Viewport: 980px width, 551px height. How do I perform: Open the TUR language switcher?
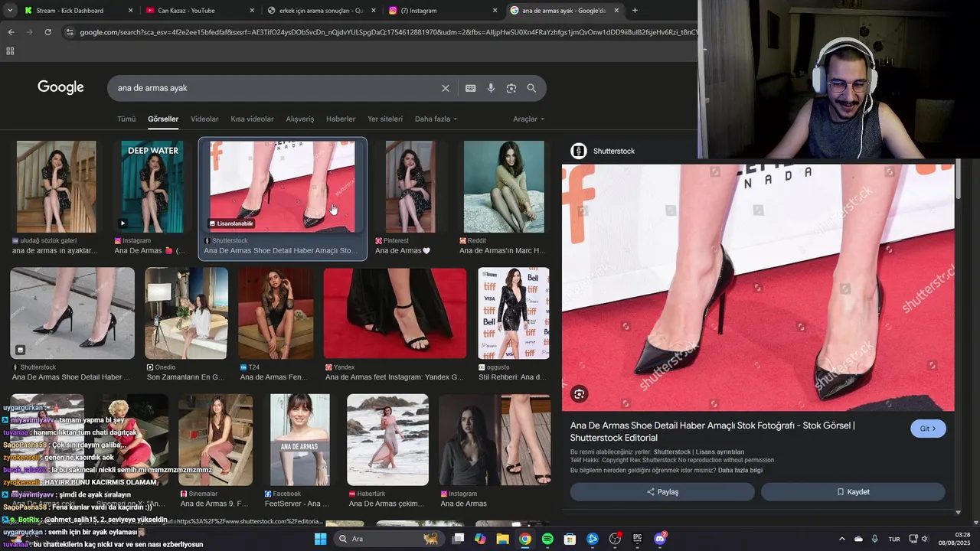[894, 539]
